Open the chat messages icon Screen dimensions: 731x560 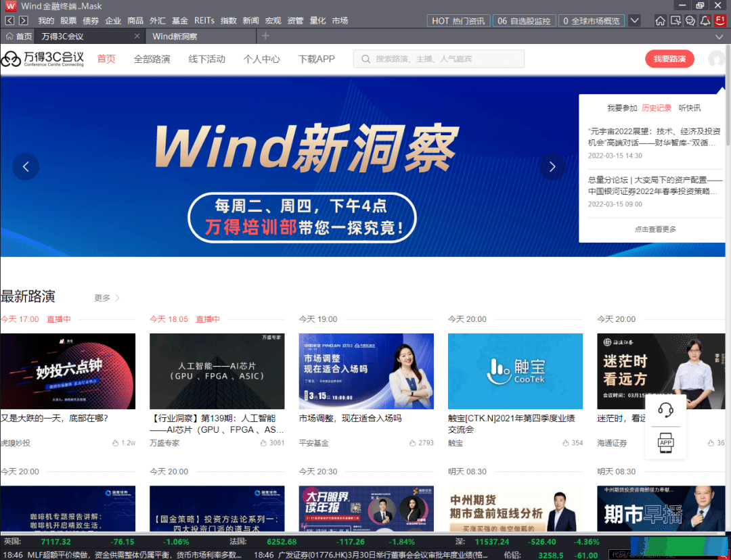pyautogui.click(x=690, y=20)
